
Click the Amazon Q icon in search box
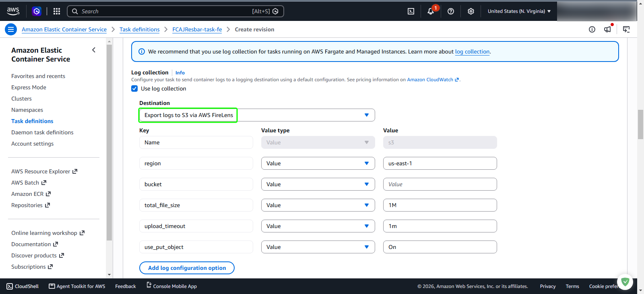coord(275,11)
